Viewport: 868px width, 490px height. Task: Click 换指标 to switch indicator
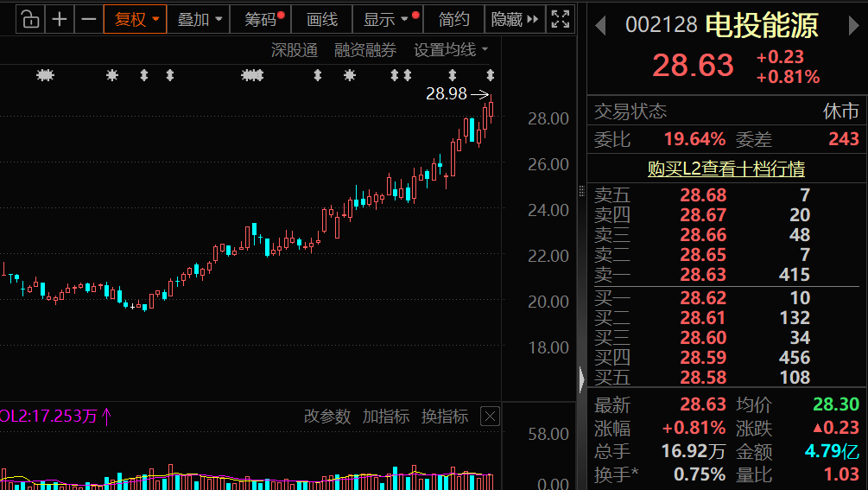[x=445, y=417]
